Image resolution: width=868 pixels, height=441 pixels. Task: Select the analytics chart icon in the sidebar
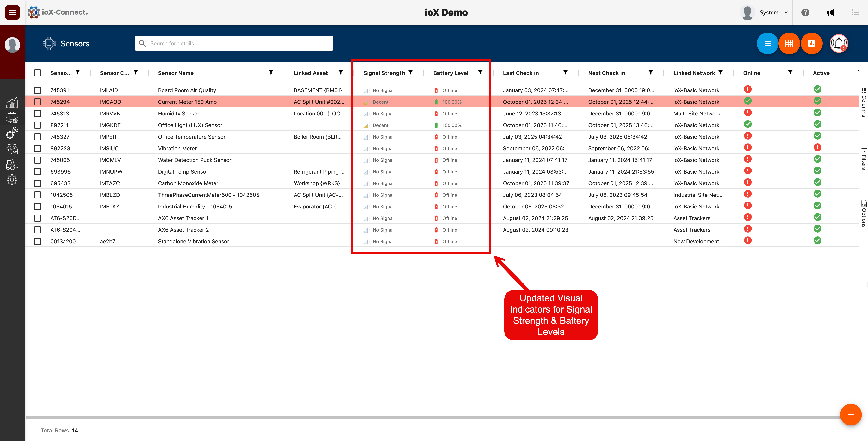12,102
